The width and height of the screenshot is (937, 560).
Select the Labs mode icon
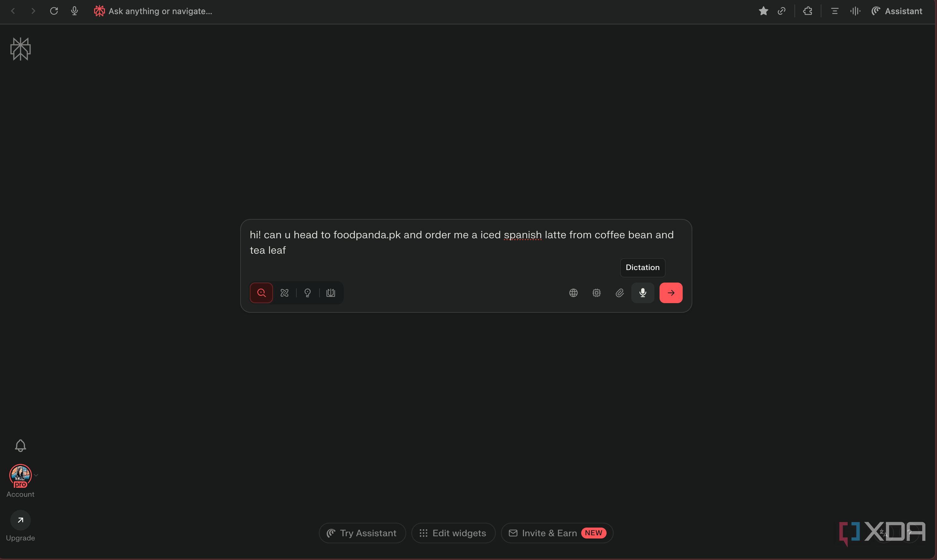(x=330, y=293)
